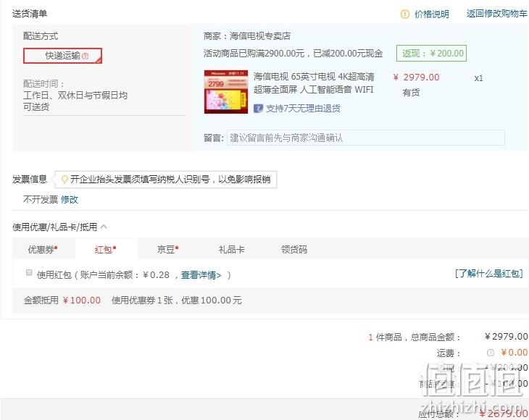Screen dimensions: 529x420
Task: Open the 领货码 tab
Action: tap(294, 249)
